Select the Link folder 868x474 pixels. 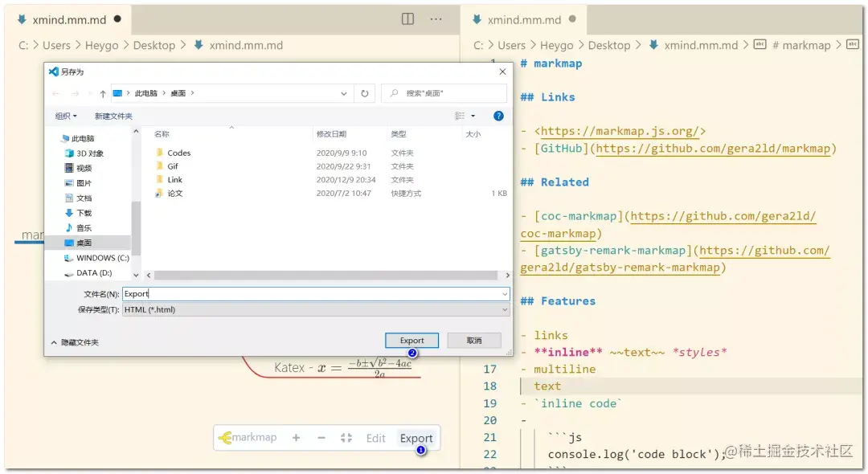(169, 180)
